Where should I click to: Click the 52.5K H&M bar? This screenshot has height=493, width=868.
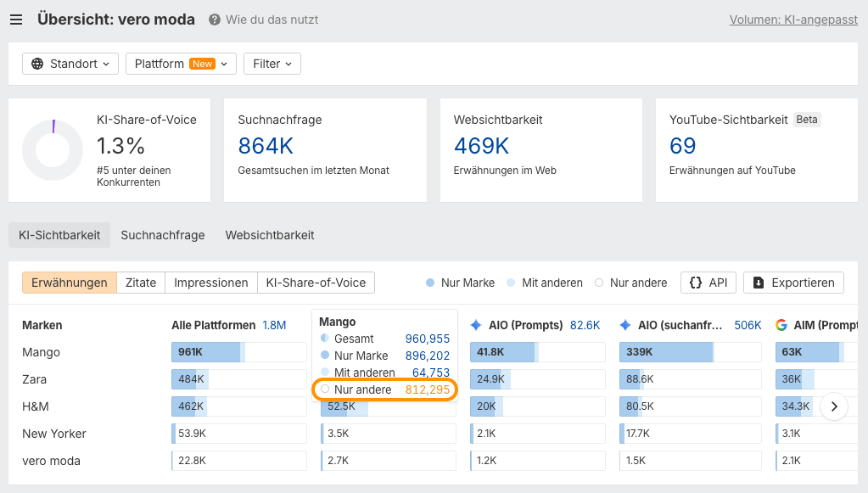pyautogui.click(x=389, y=407)
